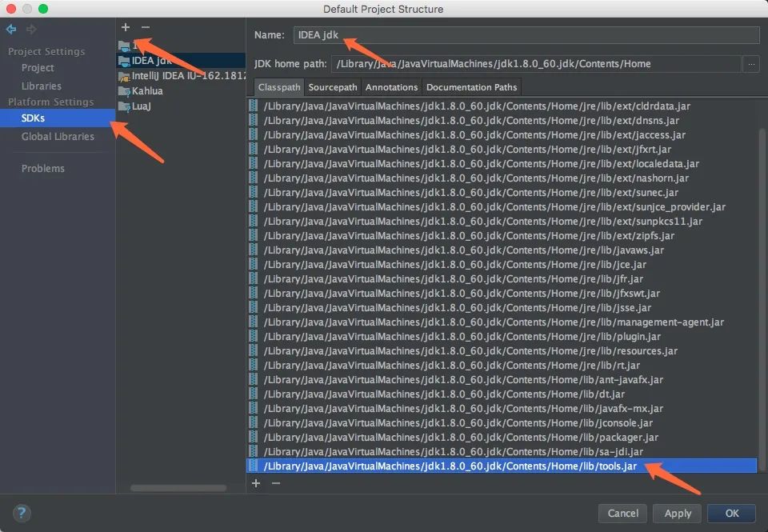768x532 pixels.
Task: Open SDKs platform settings
Action: (58, 118)
